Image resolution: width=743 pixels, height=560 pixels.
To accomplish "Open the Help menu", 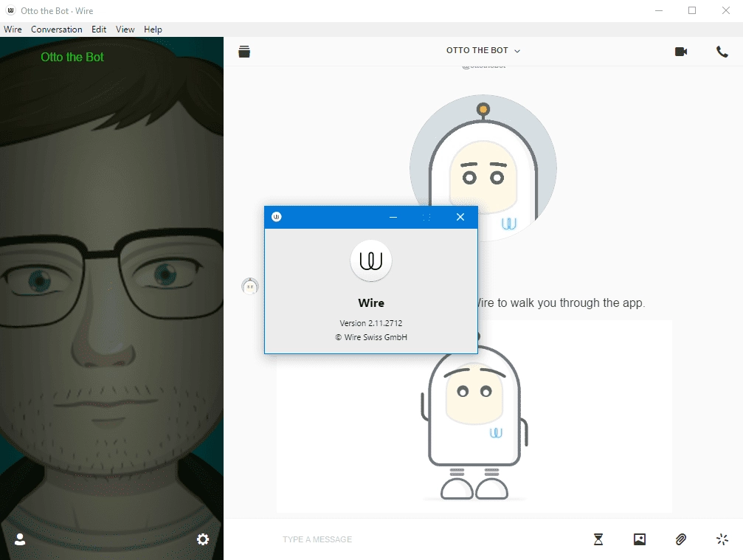I will click(153, 30).
